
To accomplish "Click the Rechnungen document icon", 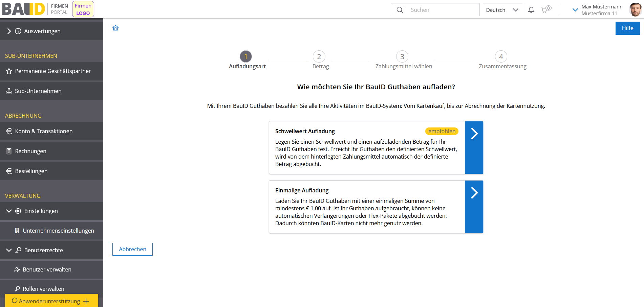I will 9,151.
